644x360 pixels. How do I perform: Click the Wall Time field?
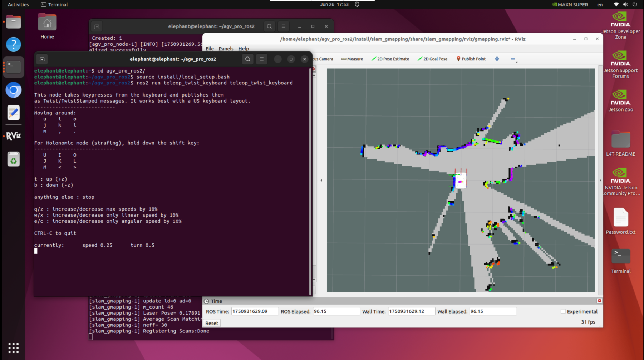(412, 311)
